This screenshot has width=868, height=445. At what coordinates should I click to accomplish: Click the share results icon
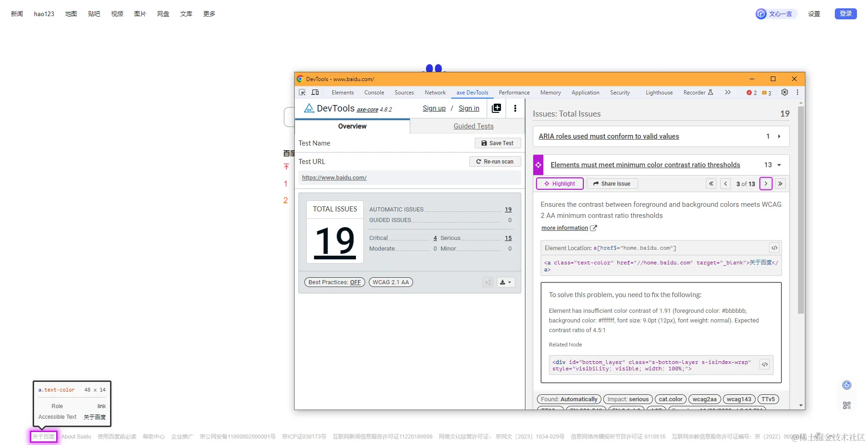[488, 282]
